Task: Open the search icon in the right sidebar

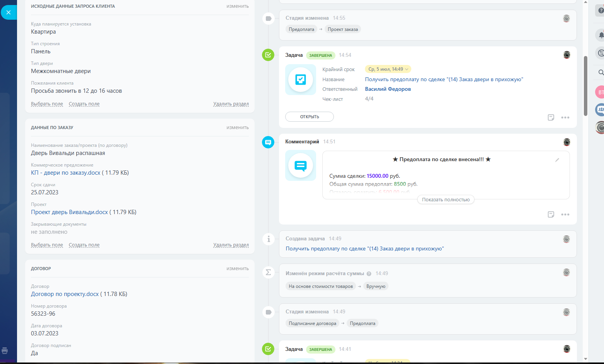Action: click(601, 72)
